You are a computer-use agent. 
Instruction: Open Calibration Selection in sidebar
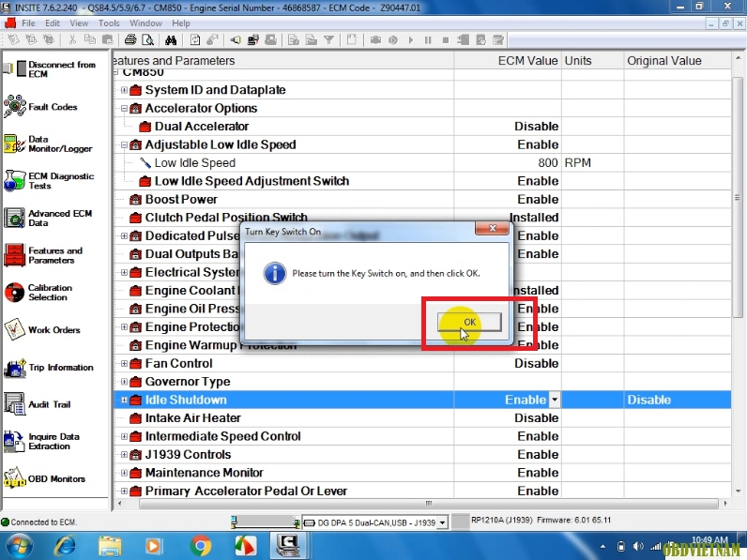pos(15,293)
